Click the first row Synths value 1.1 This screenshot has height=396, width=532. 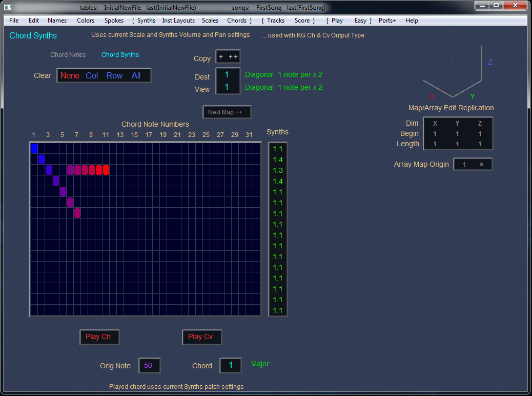[278, 149]
